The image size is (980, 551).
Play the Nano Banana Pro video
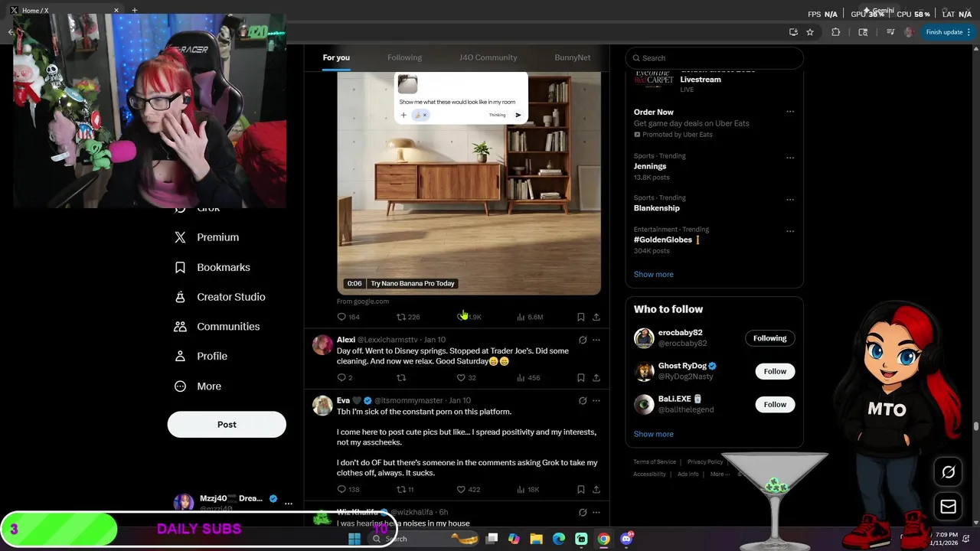pyautogui.click(x=469, y=184)
